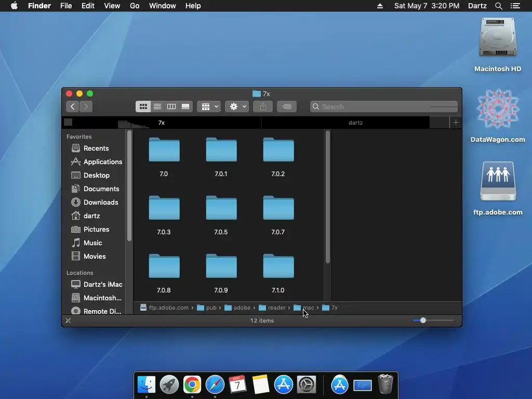This screenshot has width=532, height=399.
Task: Select Macintosh HD in sidebar locations
Action: [x=96, y=298]
